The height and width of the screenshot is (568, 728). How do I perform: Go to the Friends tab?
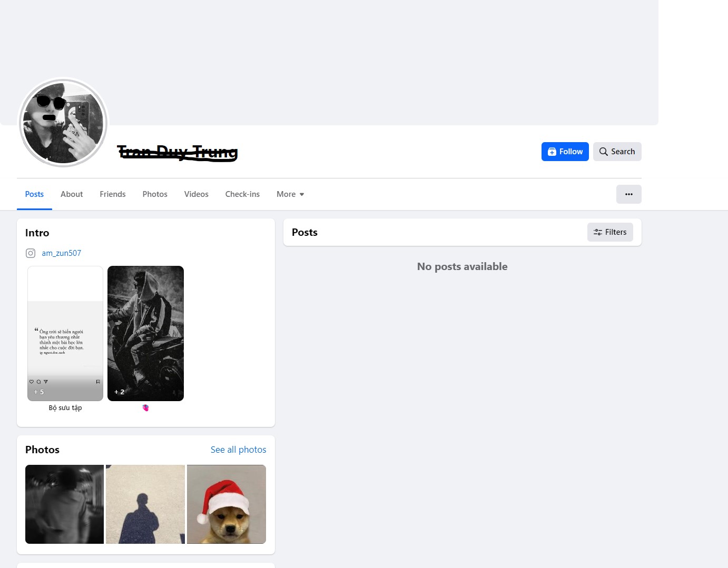pos(113,194)
